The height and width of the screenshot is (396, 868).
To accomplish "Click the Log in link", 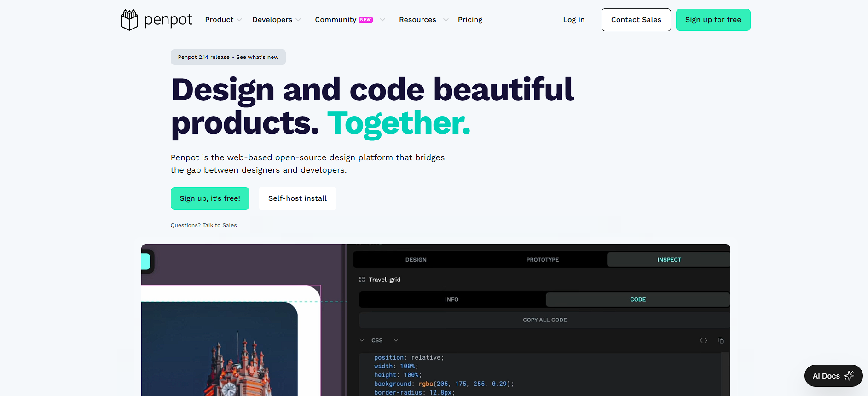I will tap(574, 20).
